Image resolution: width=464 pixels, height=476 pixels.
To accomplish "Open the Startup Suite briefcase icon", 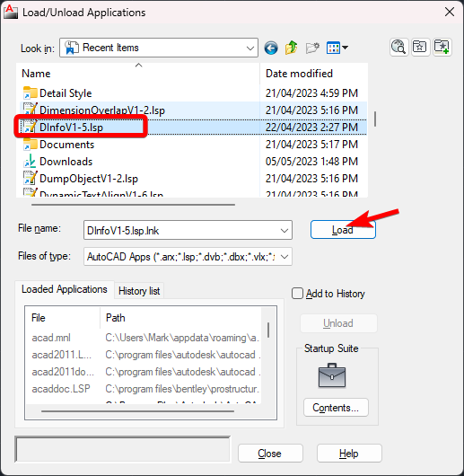I will click(332, 375).
